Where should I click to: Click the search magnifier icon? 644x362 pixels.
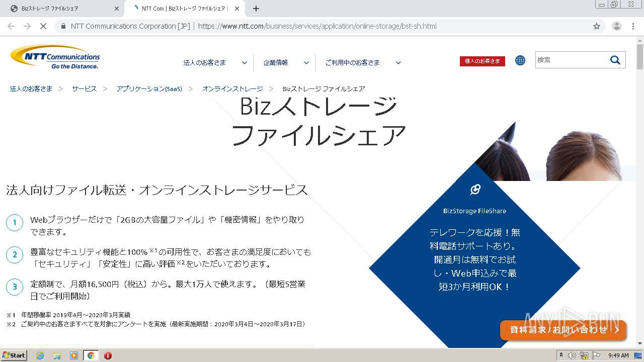click(x=615, y=60)
